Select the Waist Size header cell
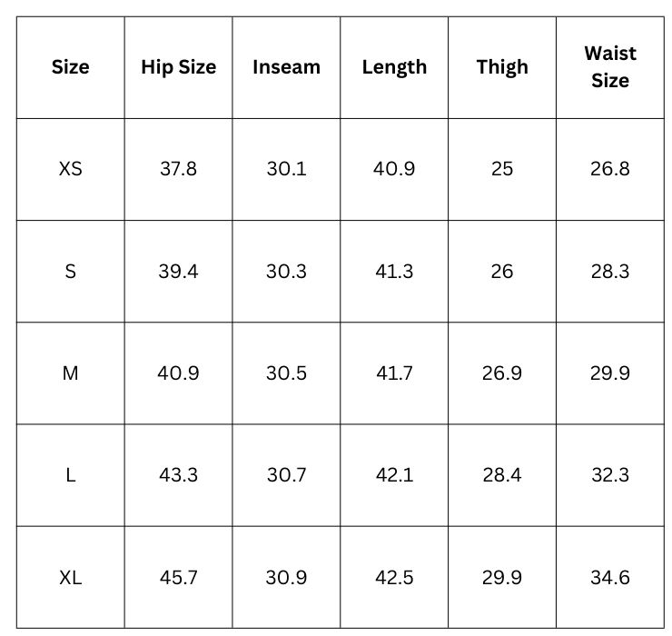This screenshot has width=672, height=636. pyautogui.click(x=610, y=67)
